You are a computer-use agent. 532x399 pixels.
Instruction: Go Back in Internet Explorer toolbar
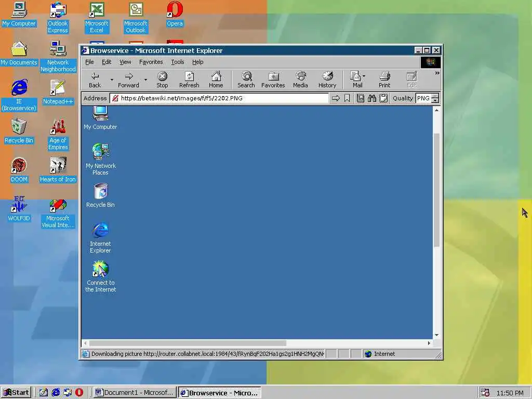(x=95, y=79)
